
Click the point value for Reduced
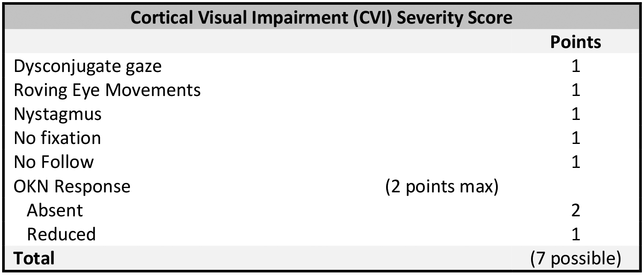576,235
